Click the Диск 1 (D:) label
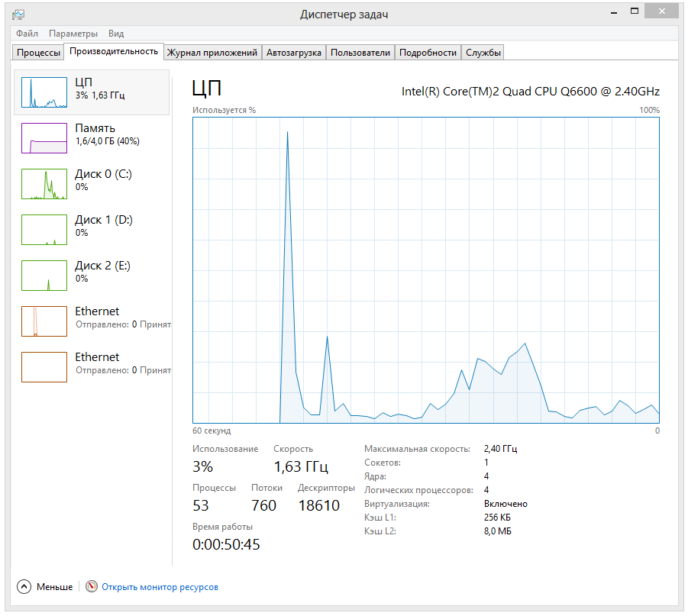688x616 pixels. 104,219
